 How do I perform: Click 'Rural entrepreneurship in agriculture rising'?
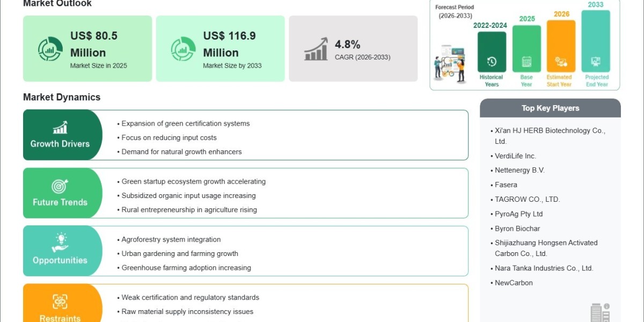pyautogui.click(x=189, y=210)
